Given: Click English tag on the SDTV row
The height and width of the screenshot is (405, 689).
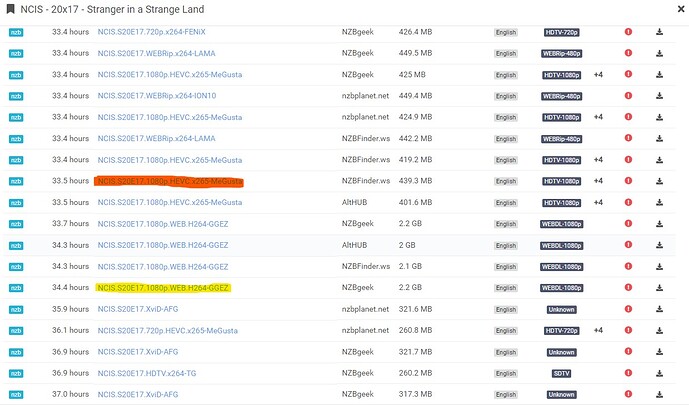Looking at the screenshot, I should click(x=506, y=373).
